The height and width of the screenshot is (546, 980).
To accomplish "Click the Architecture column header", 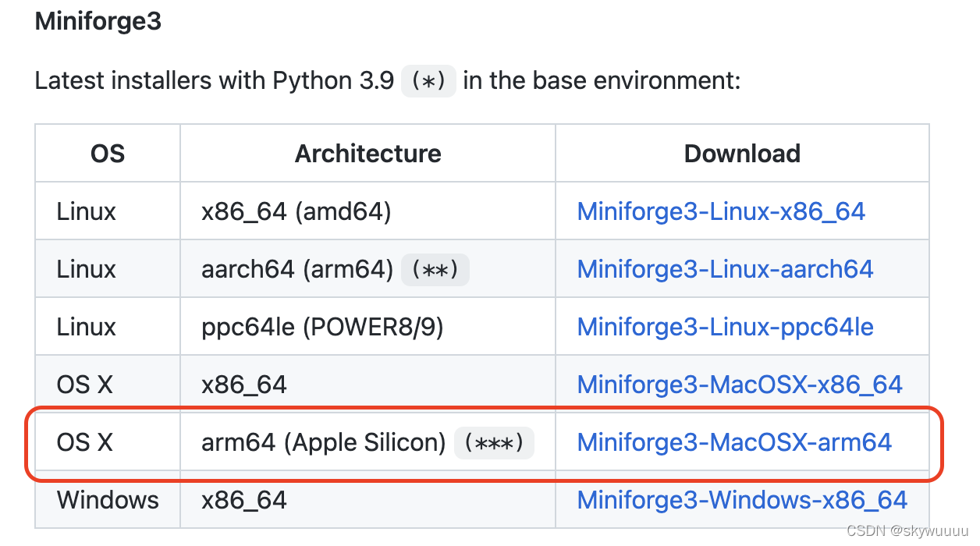I will (367, 154).
